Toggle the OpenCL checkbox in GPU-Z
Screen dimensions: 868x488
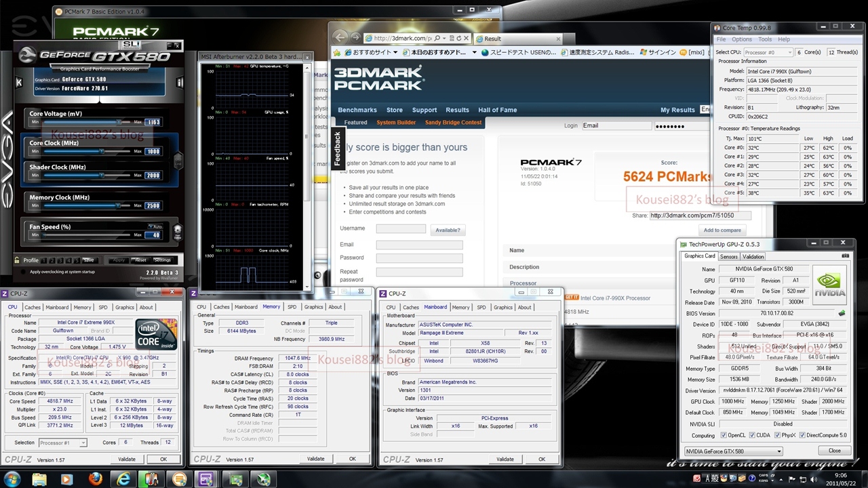click(x=724, y=435)
